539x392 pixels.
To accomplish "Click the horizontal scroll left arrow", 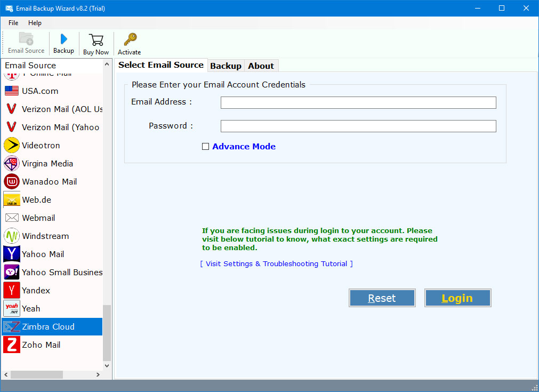I will pos(6,374).
